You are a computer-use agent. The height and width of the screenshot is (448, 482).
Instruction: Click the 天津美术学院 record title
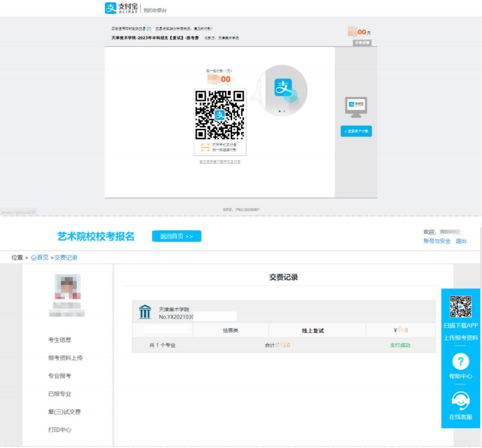(x=174, y=309)
